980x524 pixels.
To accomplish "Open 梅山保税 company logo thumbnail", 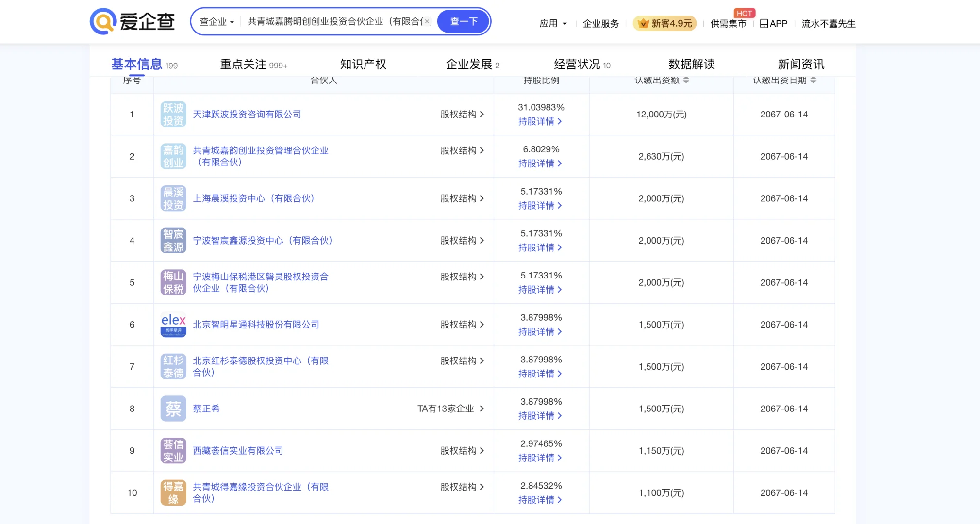I will [173, 282].
